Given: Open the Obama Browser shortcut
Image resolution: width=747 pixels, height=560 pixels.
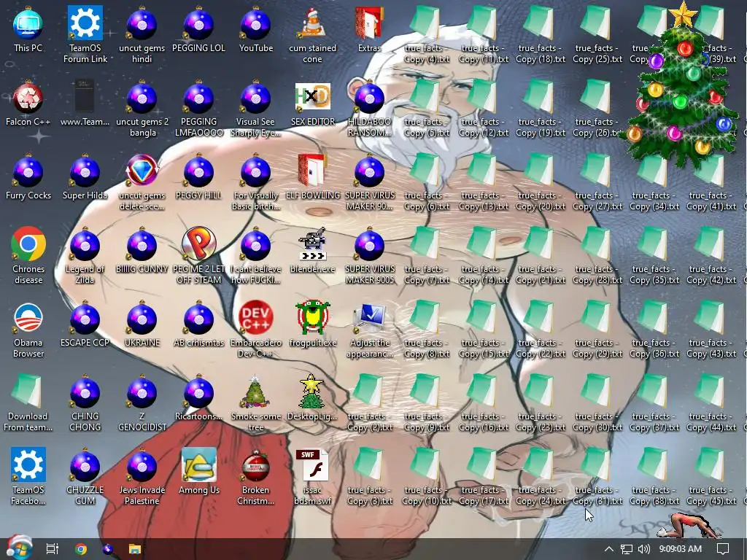Looking at the screenshot, I should click(x=28, y=330).
